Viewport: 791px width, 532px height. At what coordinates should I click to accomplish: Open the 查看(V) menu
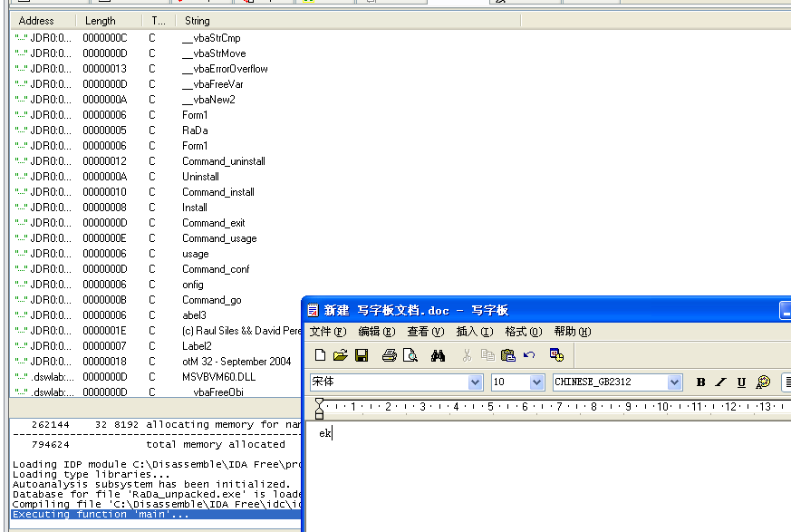click(426, 332)
